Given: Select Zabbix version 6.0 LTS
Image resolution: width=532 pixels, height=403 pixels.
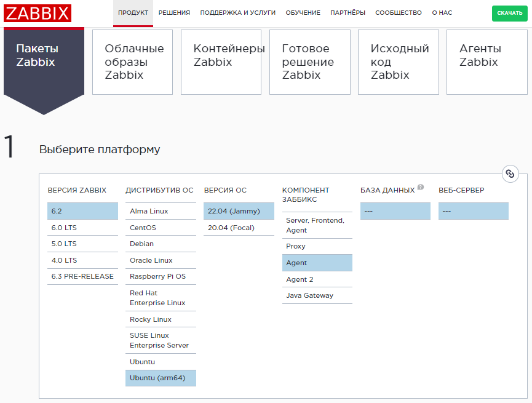Looking at the screenshot, I should [x=82, y=228].
